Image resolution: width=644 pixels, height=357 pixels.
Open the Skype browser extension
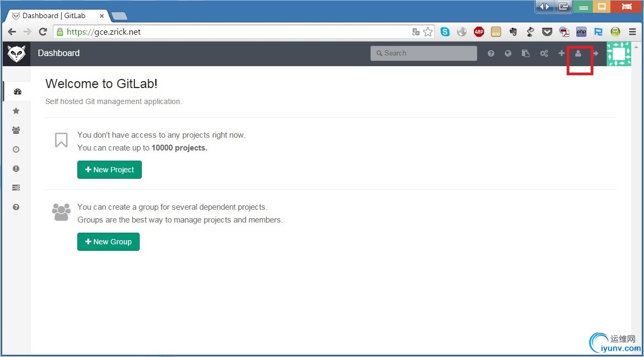tap(445, 32)
